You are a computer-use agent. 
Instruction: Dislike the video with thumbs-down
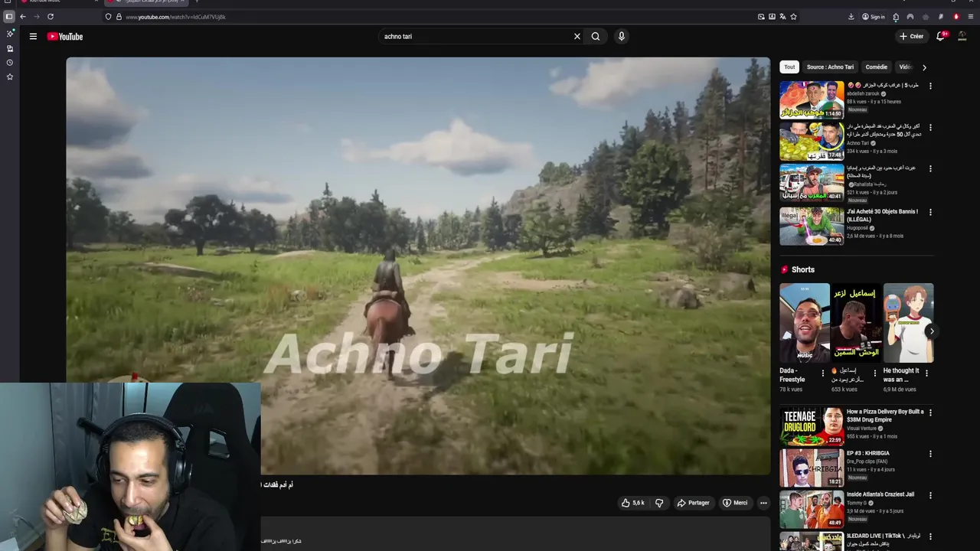point(659,503)
